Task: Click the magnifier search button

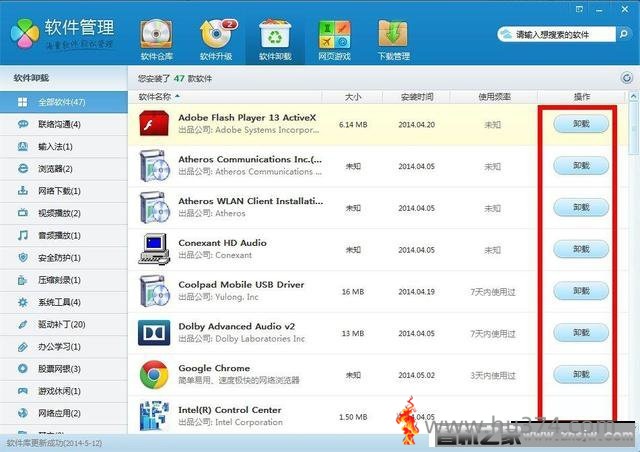Action: click(x=623, y=34)
